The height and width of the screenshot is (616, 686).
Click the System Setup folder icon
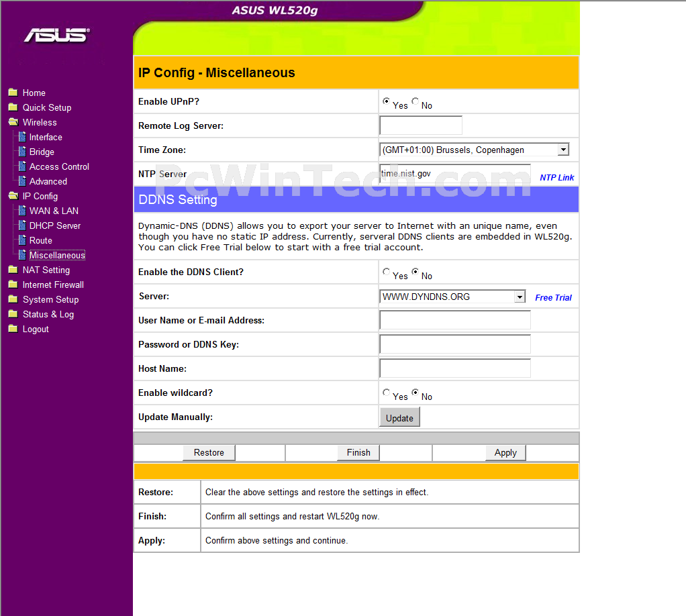(13, 299)
